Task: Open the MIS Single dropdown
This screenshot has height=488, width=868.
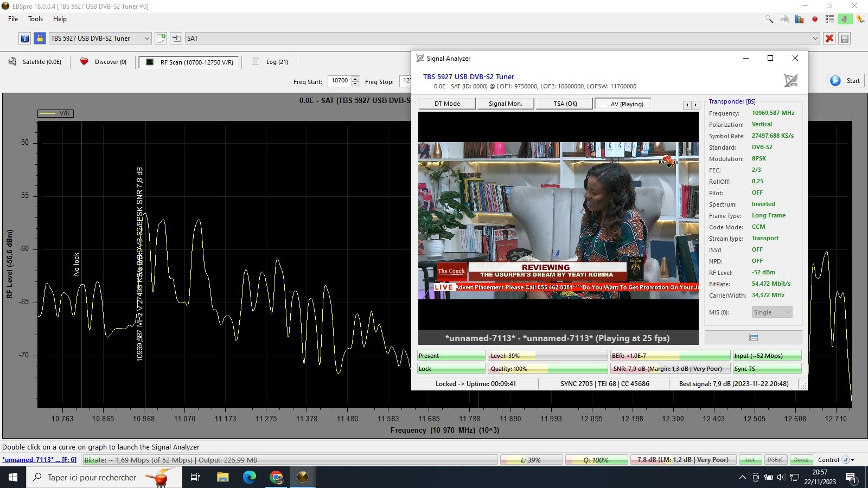Action: tap(771, 312)
